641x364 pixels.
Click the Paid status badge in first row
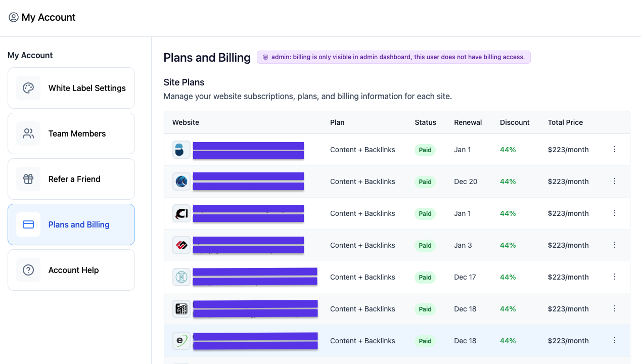click(425, 150)
